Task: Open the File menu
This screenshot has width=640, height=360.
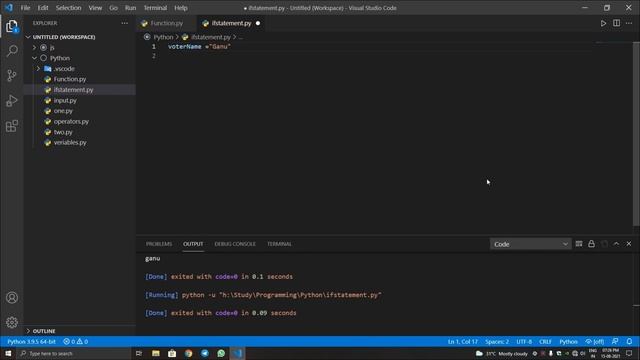Action: coord(25,8)
